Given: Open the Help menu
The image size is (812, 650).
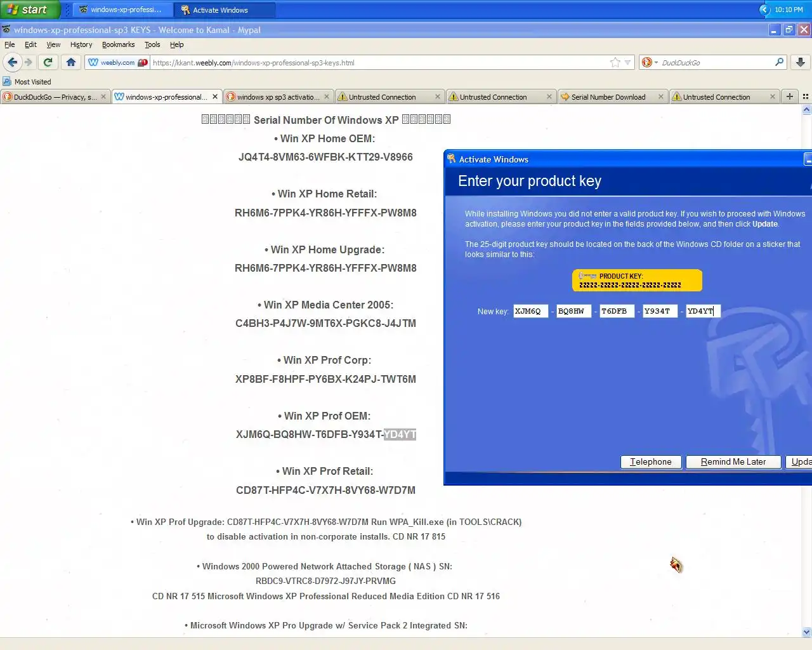Looking at the screenshot, I should (177, 44).
